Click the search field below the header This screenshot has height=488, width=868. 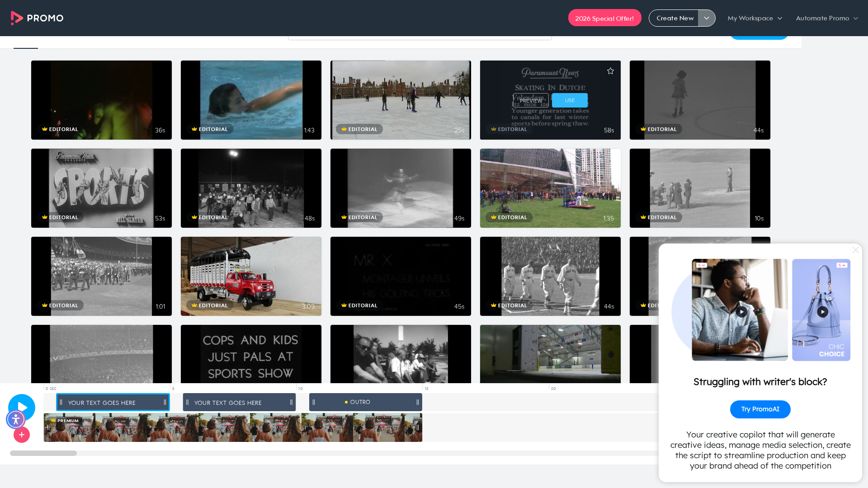[420, 38]
